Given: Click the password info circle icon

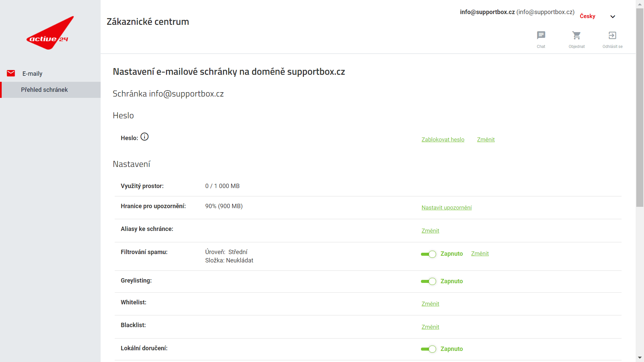Looking at the screenshot, I should [x=145, y=137].
